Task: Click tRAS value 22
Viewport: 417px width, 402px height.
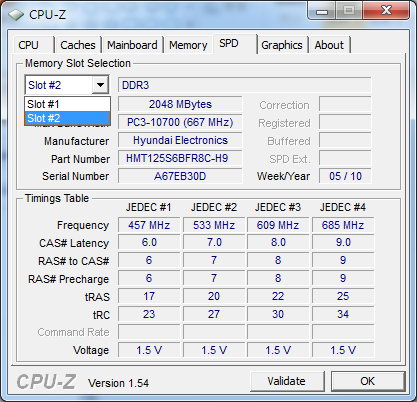Action: pos(278,296)
